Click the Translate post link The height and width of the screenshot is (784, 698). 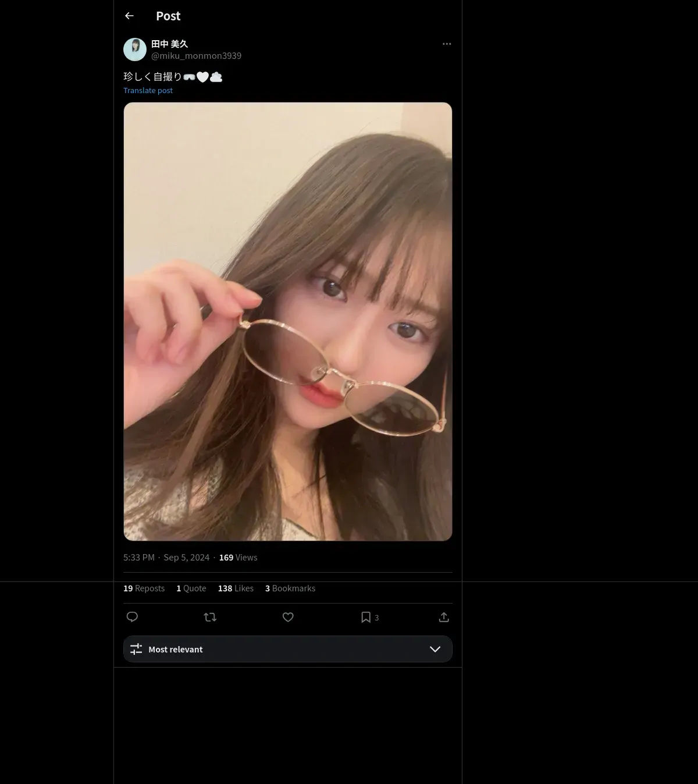148,90
